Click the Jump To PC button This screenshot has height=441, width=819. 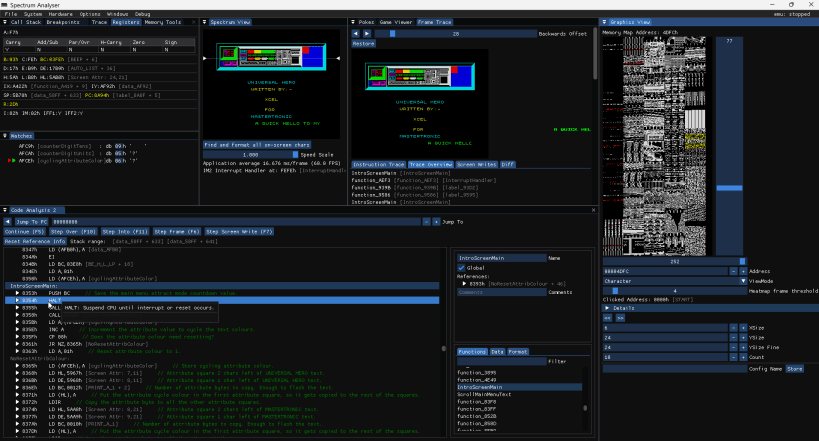point(31,222)
